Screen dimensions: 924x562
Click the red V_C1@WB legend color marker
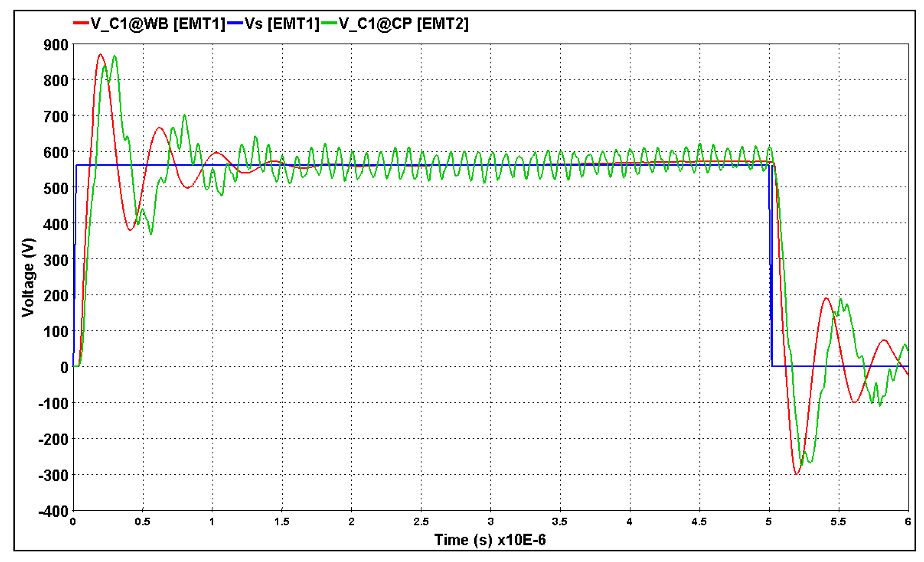click(x=81, y=23)
